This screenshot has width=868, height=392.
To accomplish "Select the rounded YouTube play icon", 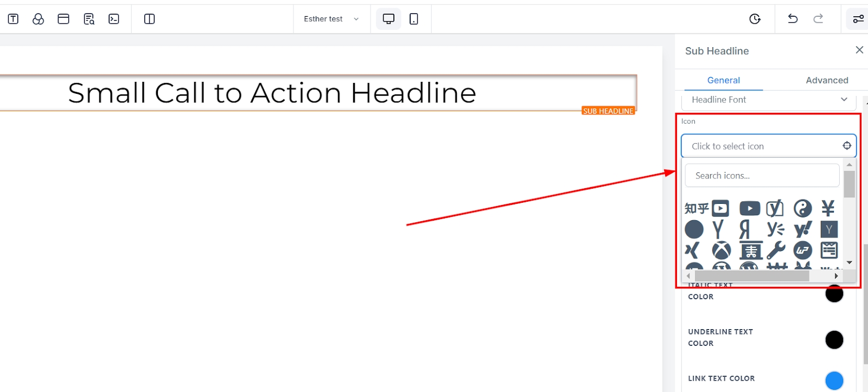I will tap(750, 208).
